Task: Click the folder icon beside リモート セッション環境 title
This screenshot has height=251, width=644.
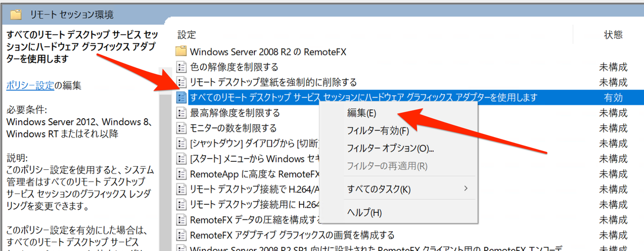Action: [16, 15]
